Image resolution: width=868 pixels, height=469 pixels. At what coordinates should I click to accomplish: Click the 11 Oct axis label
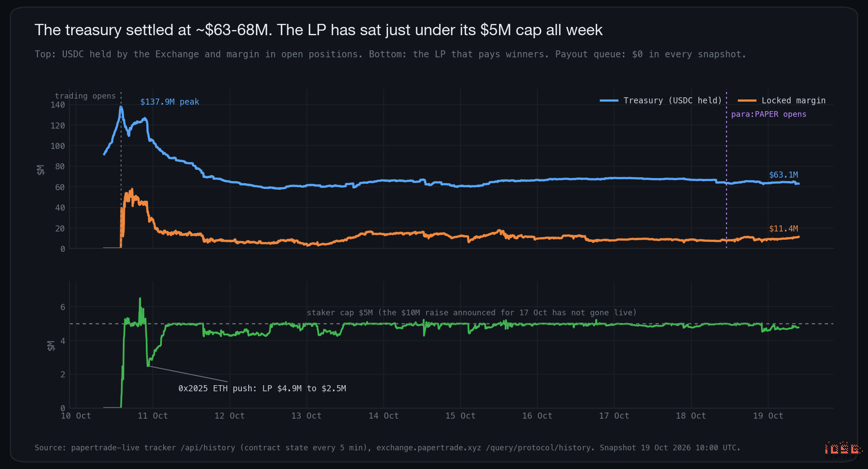[153, 416]
